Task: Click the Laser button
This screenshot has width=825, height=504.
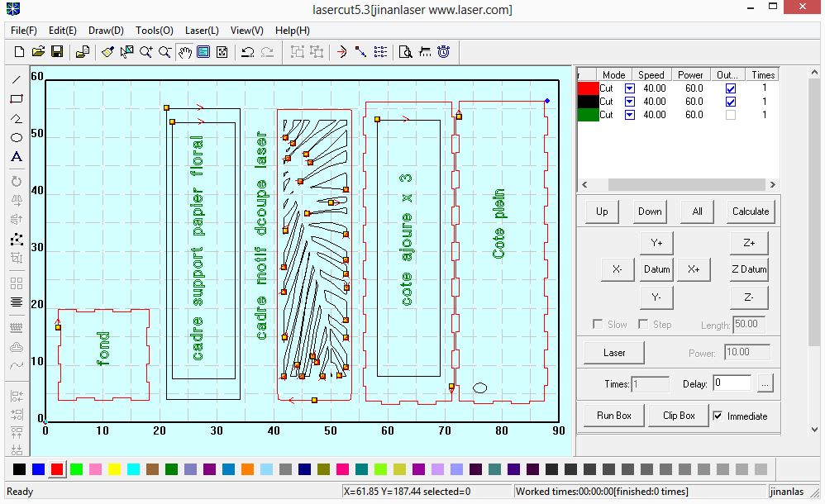Action: pos(614,353)
